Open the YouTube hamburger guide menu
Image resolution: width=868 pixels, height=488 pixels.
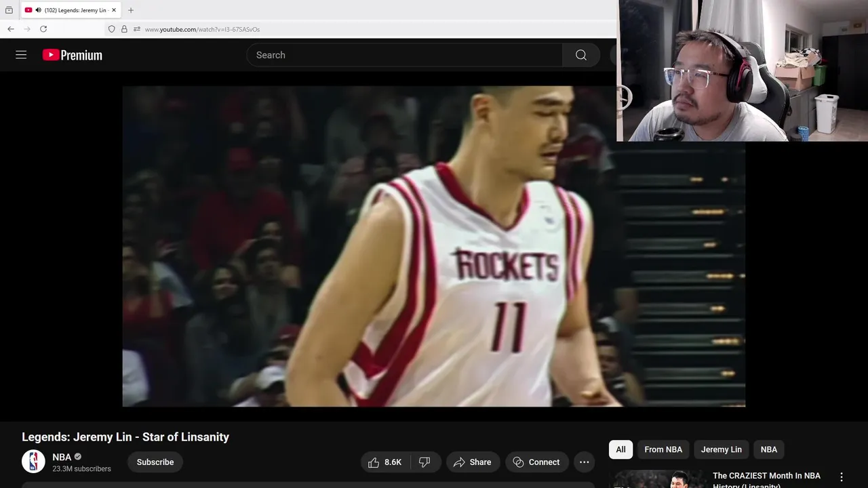[21, 55]
